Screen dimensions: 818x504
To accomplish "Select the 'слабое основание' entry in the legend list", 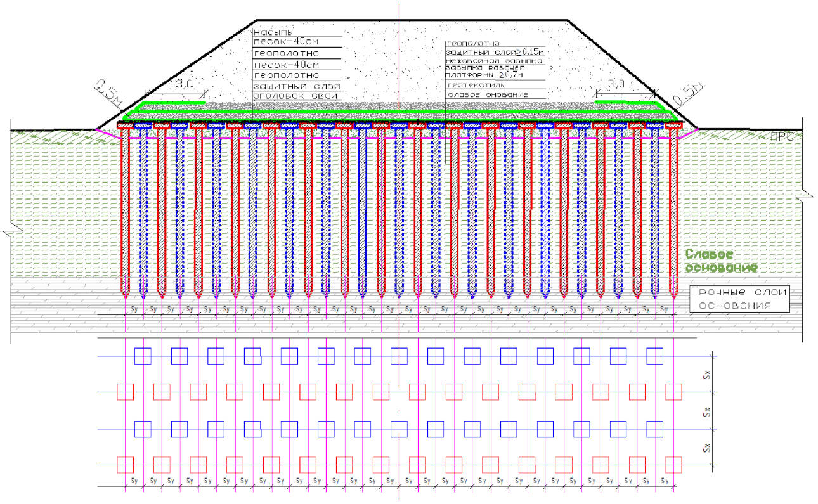I will click(488, 94).
